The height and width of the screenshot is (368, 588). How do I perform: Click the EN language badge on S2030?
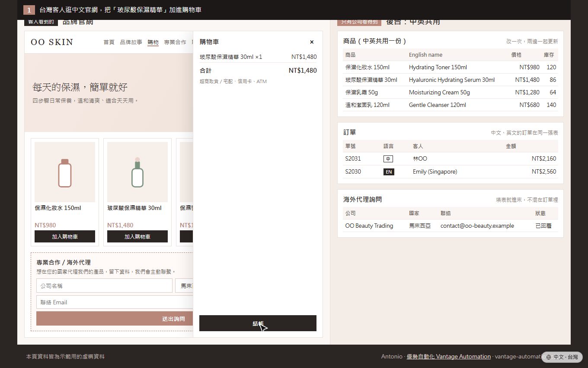click(389, 172)
